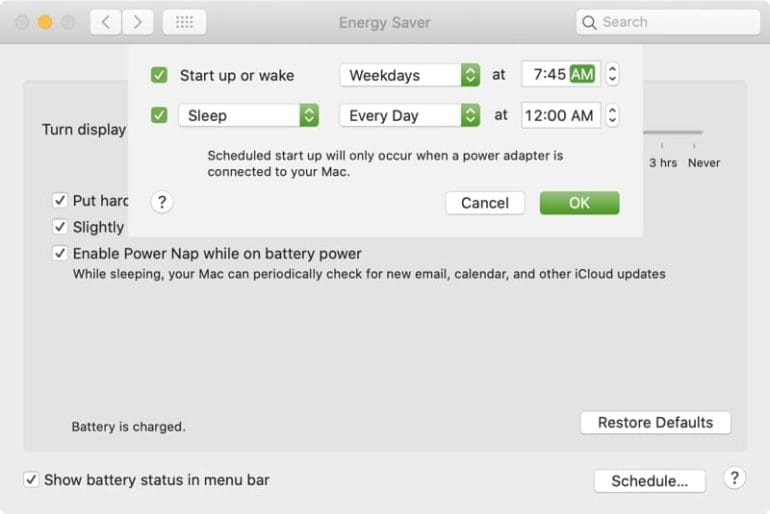This screenshot has width=770, height=514.
Task: Open help at bottom right of window
Action: [x=734, y=478]
